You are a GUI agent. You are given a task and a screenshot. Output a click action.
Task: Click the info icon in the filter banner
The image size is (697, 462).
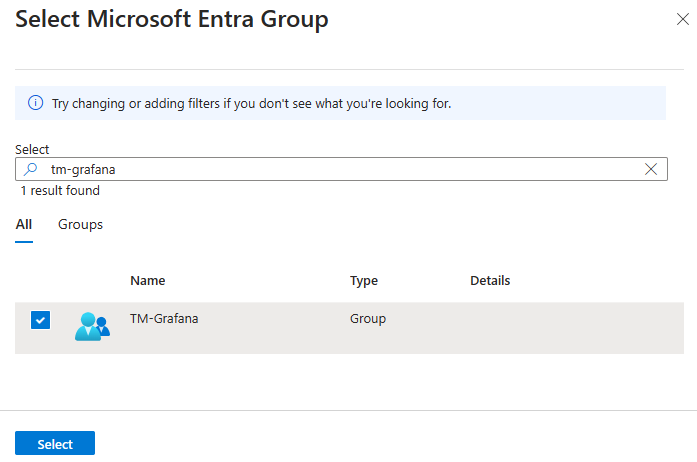(x=35, y=103)
